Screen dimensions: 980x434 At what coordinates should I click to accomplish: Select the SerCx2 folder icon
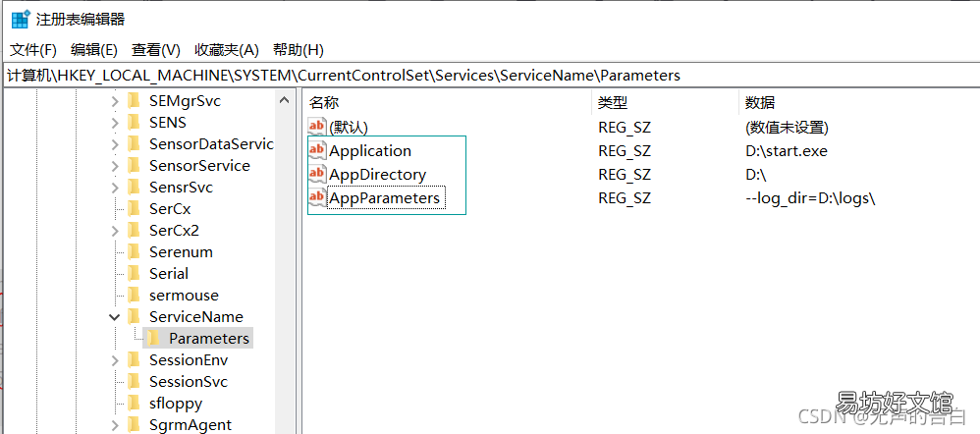(134, 230)
